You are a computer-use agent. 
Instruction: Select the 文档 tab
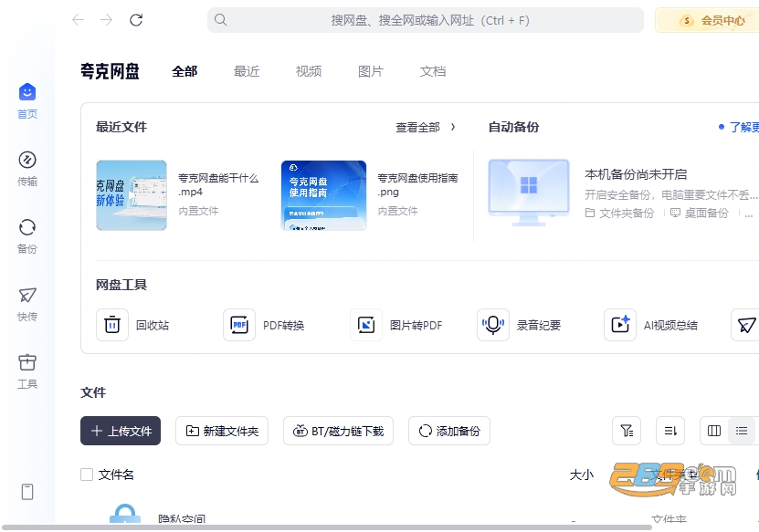[432, 71]
